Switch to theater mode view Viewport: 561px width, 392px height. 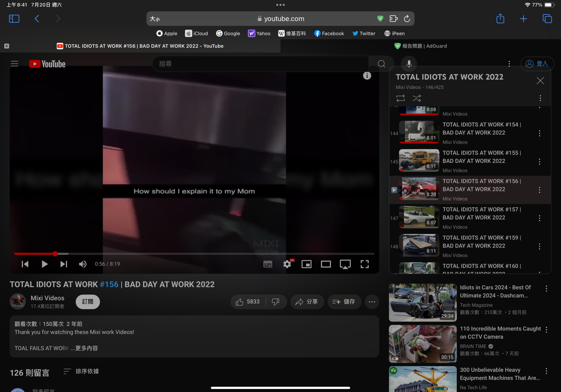point(326,264)
